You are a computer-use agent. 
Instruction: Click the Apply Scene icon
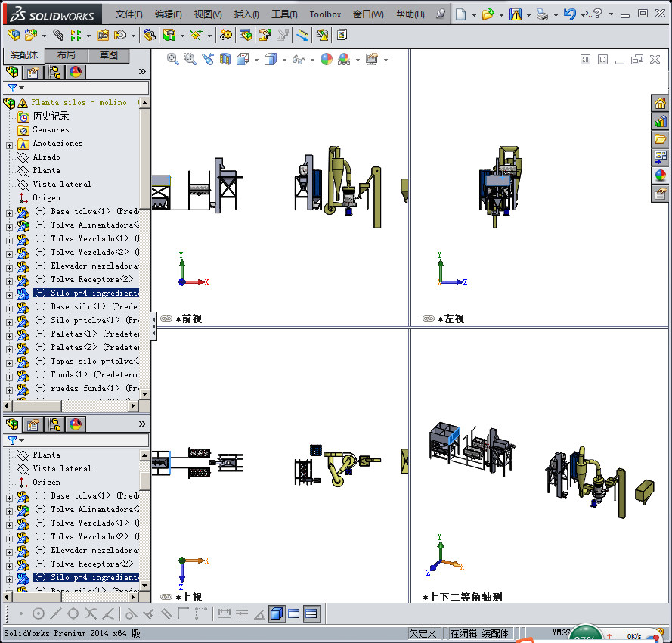click(344, 59)
